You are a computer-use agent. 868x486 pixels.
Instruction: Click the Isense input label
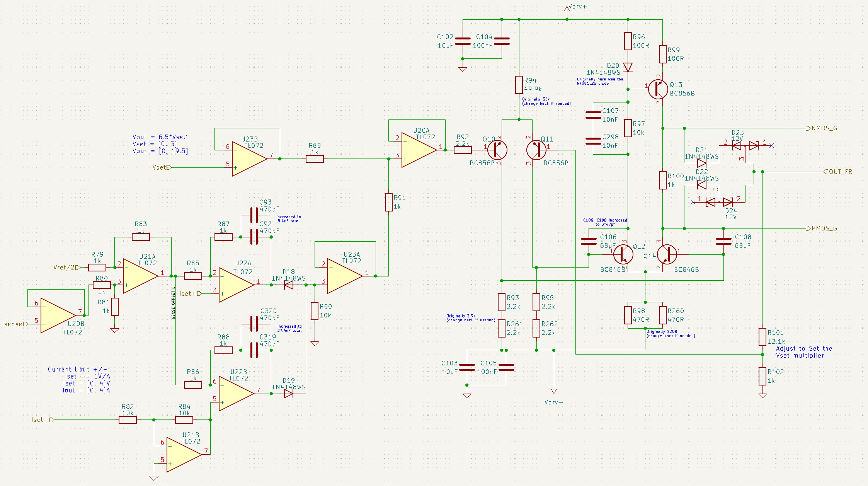pyautogui.click(x=14, y=324)
